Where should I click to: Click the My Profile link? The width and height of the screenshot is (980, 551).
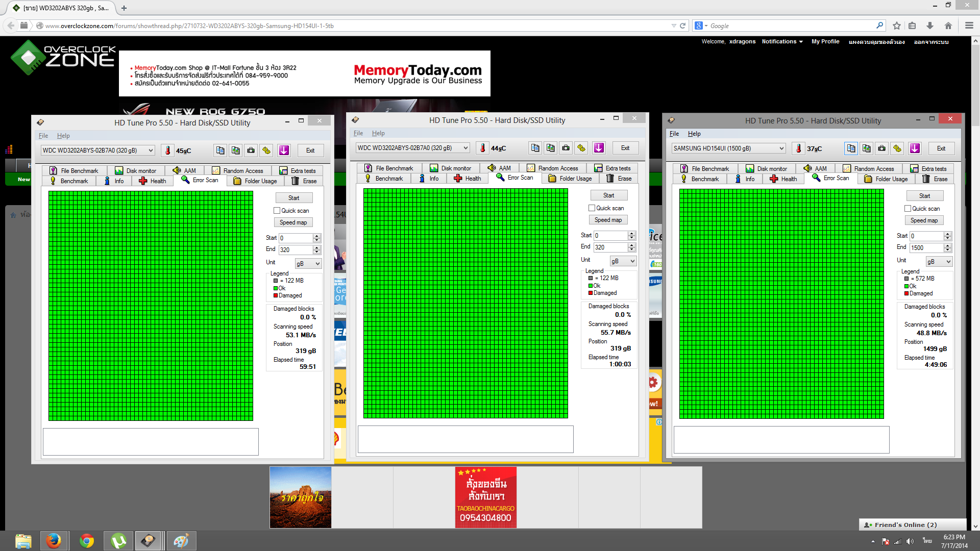click(825, 42)
